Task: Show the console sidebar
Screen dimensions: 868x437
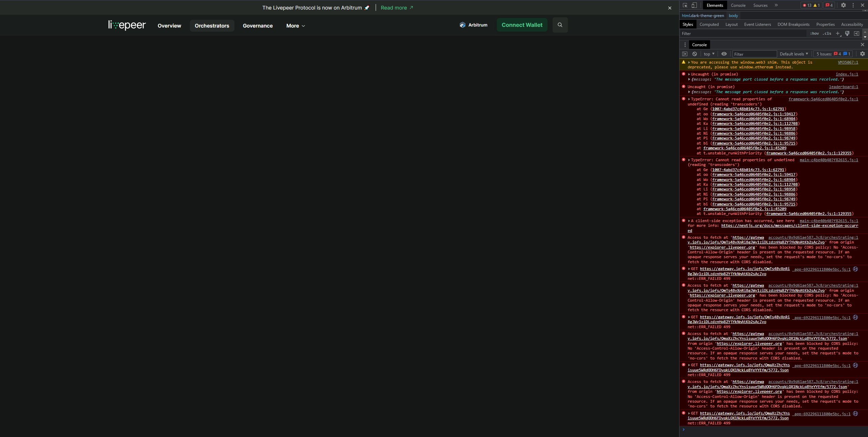Action: (685, 54)
